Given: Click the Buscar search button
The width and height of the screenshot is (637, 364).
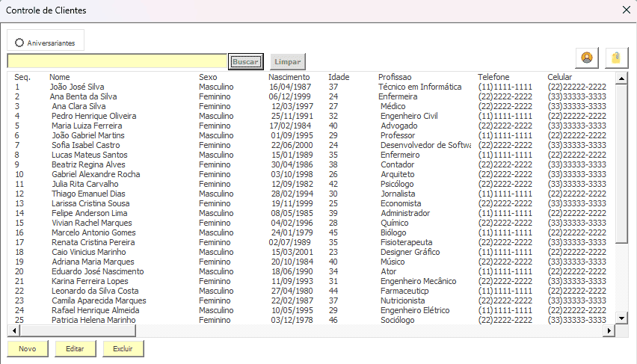Looking at the screenshot, I should tap(245, 61).
